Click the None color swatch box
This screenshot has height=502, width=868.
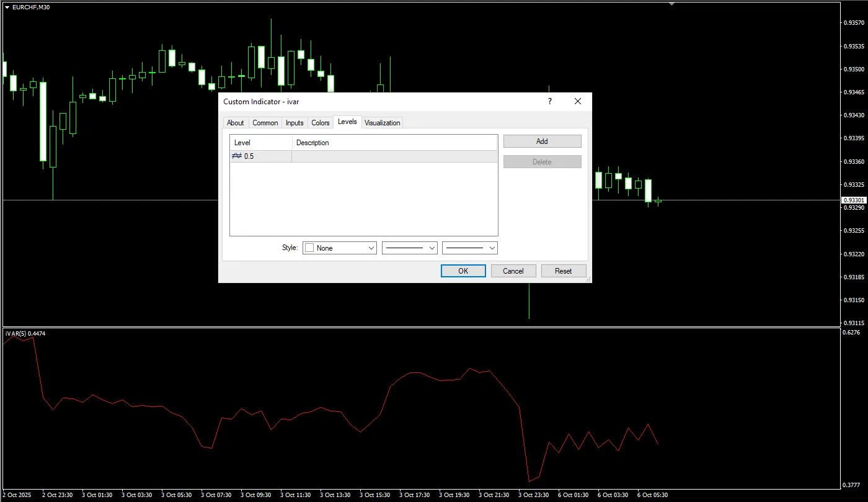[310, 248]
